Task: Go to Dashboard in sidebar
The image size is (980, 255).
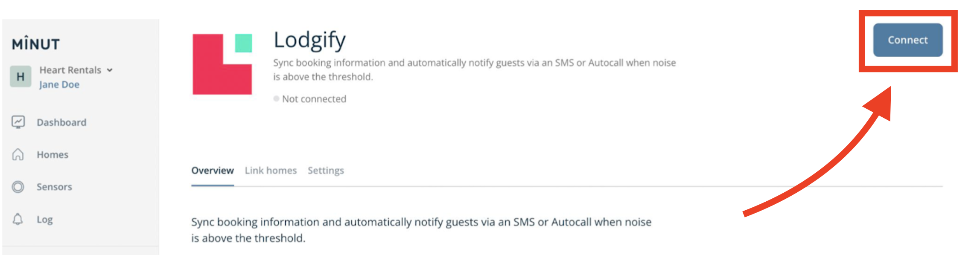Action: coord(61,122)
